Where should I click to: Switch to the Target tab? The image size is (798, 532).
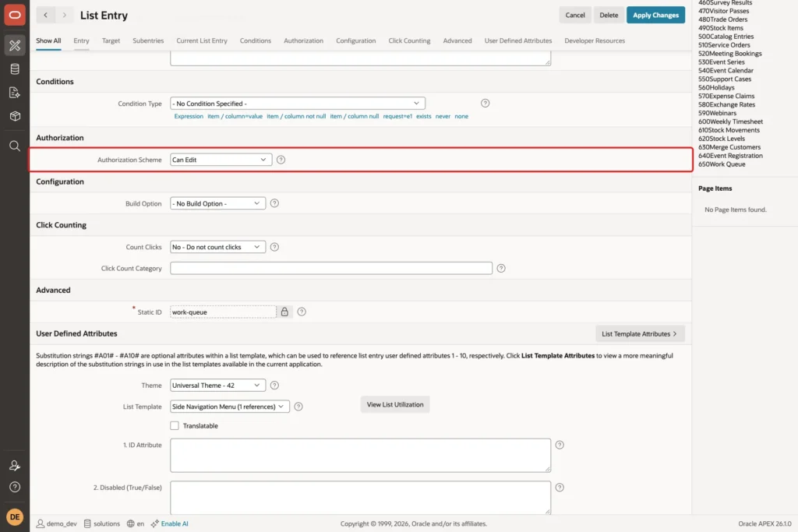[111, 41]
